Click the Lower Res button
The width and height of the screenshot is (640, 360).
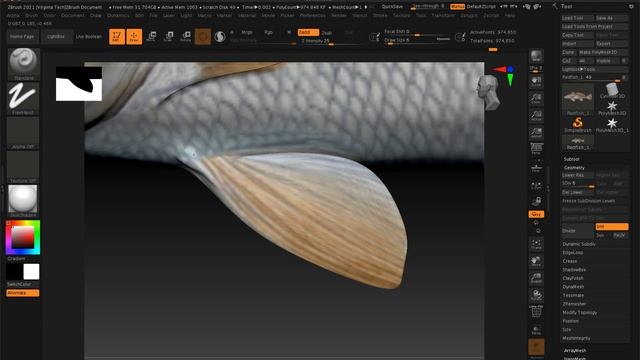click(577, 175)
